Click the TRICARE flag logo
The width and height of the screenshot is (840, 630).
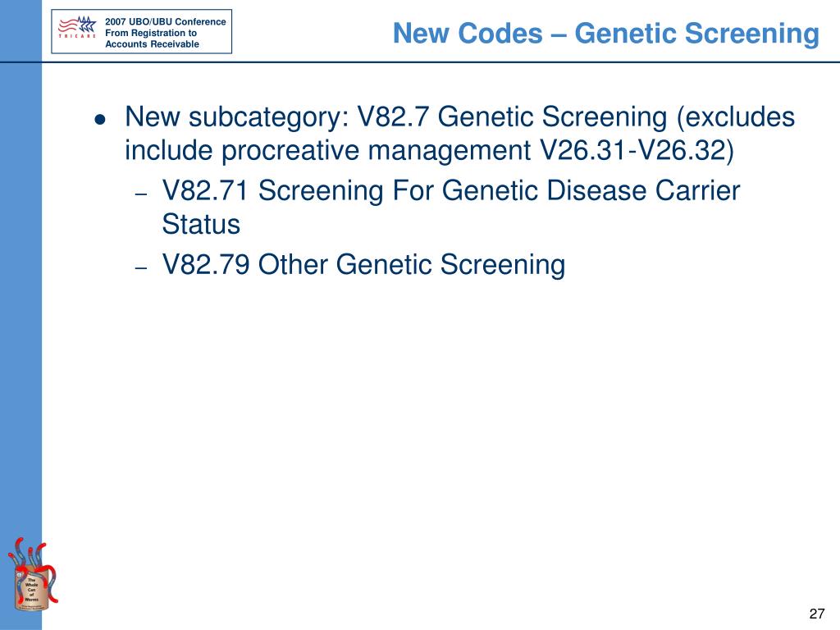click(x=77, y=27)
